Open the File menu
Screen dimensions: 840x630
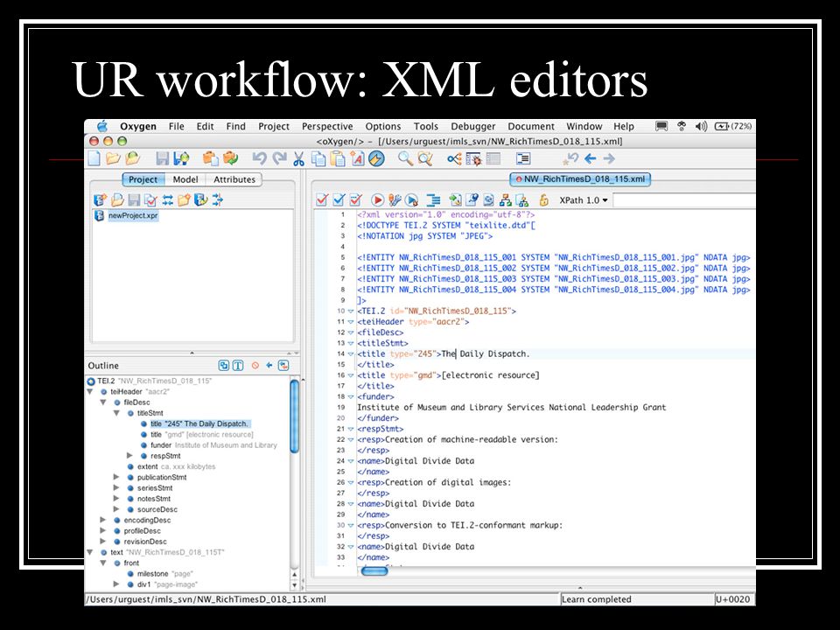[176, 126]
